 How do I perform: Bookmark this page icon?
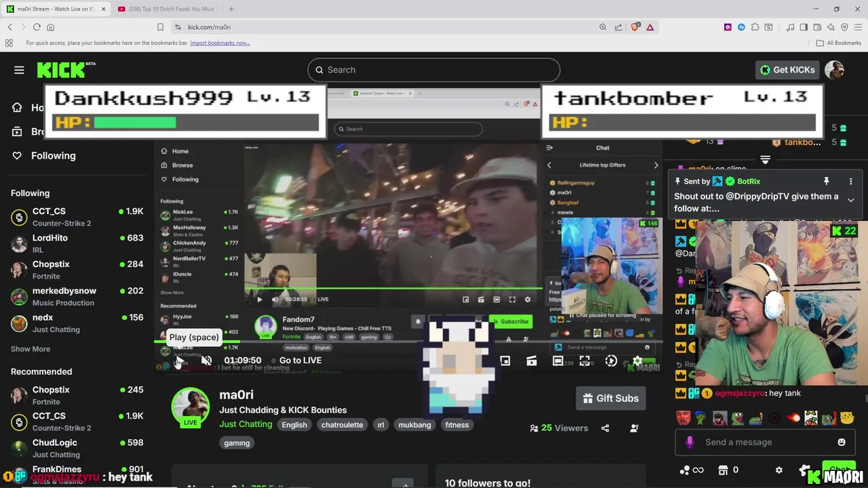point(160,27)
